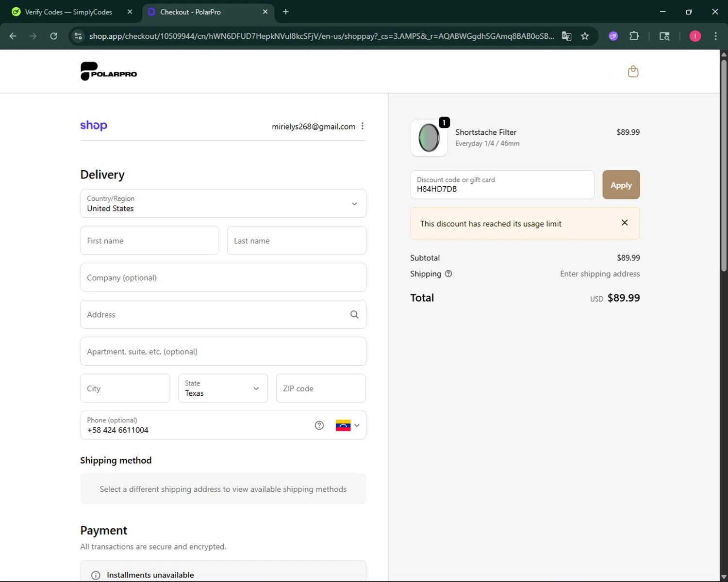Click the PolarPro logo
Screen dimensions: 728x582
click(x=109, y=71)
